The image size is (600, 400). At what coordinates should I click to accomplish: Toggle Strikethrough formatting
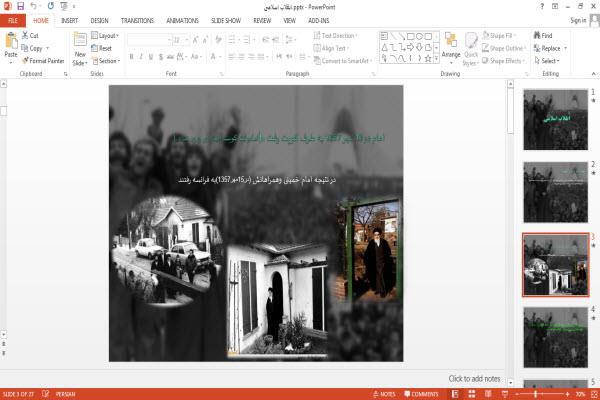point(170,57)
